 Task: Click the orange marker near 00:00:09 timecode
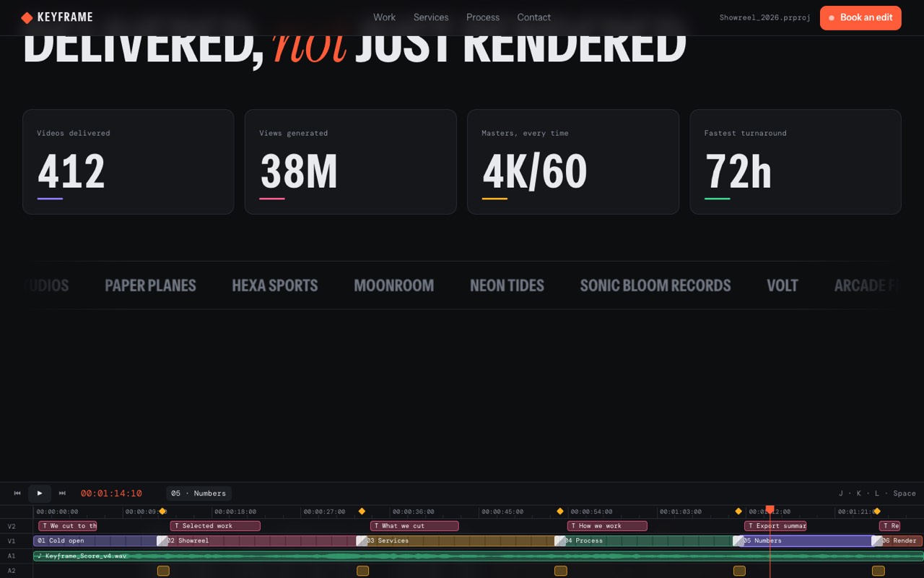162,512
